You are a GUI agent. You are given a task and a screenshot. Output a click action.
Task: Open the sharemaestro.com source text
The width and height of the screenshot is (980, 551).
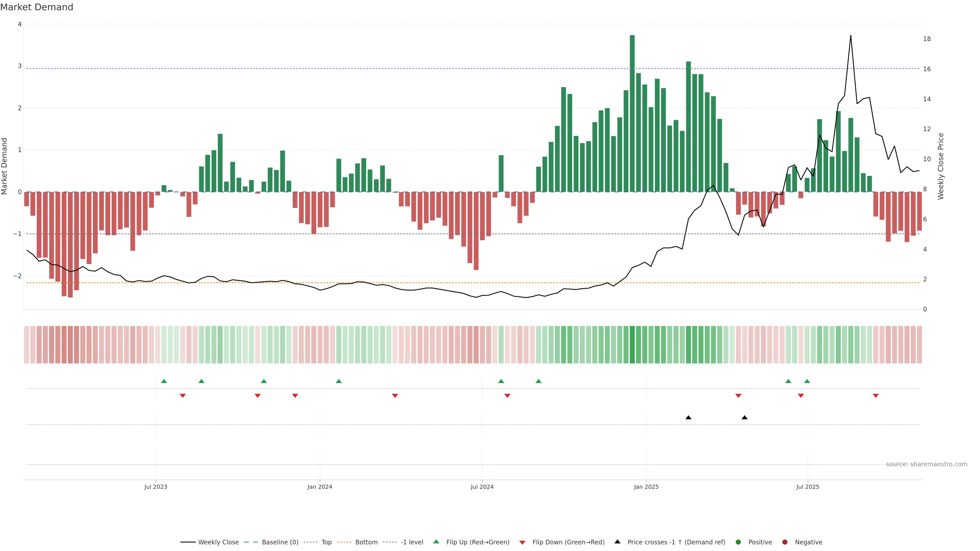926,464
